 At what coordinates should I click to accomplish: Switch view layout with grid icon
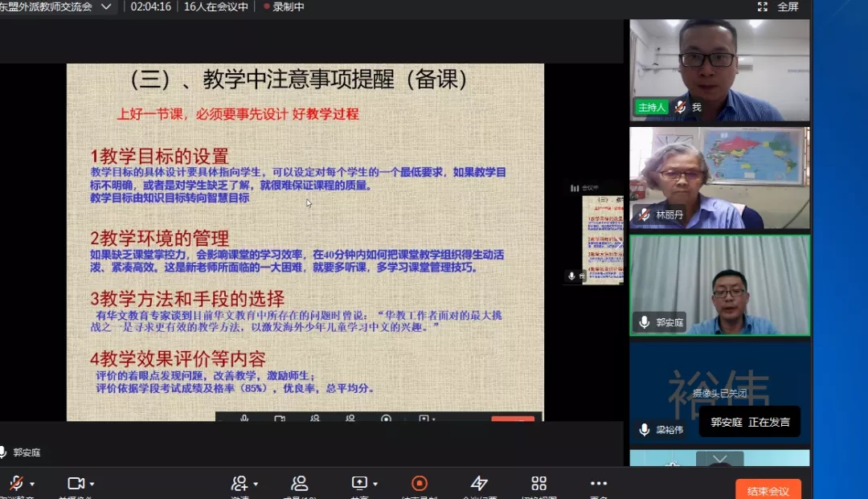click(538, 483)
